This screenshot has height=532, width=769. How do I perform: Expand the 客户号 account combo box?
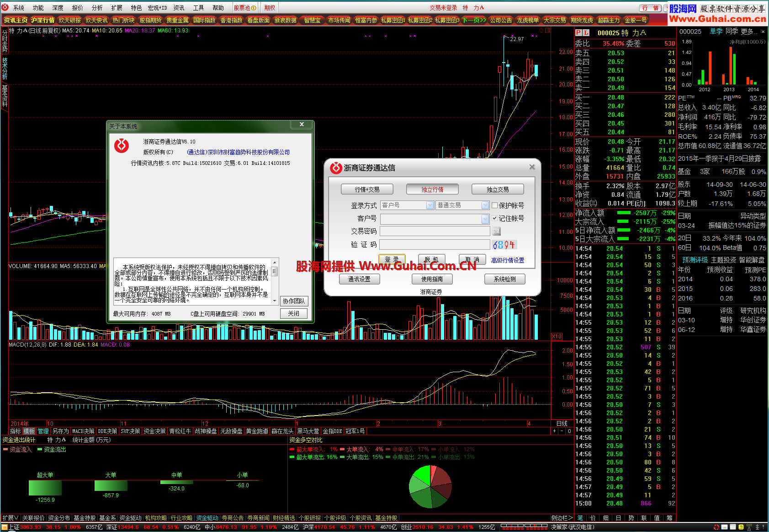(485, 219)
